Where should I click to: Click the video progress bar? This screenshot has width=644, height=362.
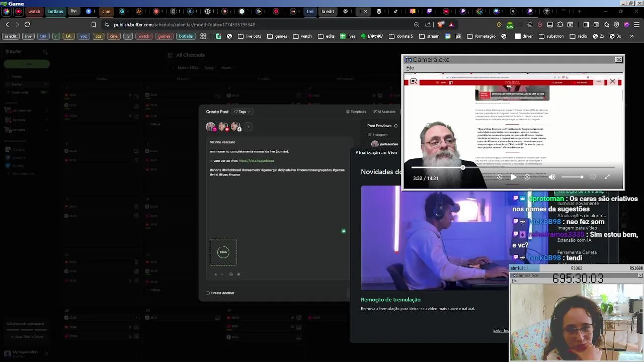pos(512,168)
